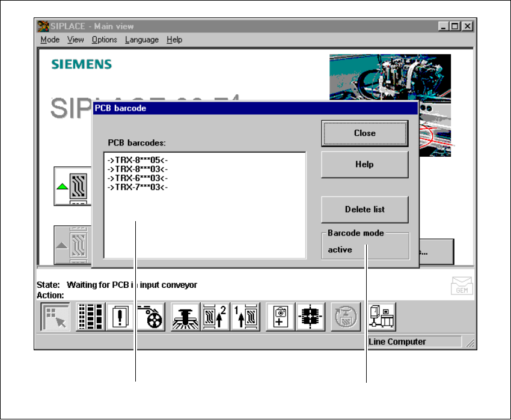Open the Options menu
The image size is (511, 420).
pos(104,40)
